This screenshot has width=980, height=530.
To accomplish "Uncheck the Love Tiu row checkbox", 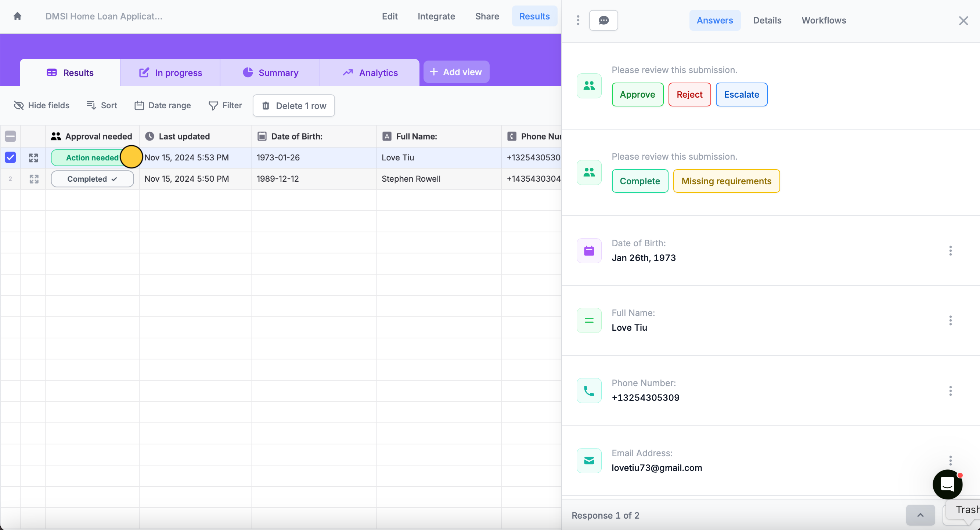I will (10, 157).
